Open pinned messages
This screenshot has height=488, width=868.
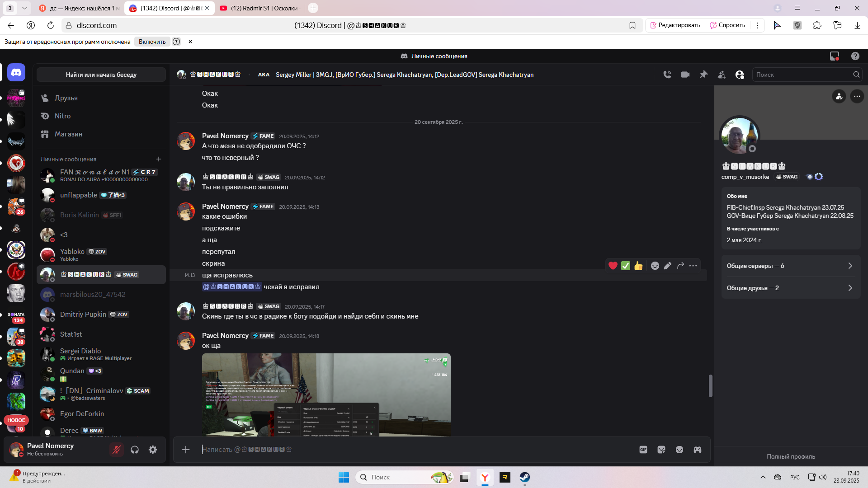click(x=703, y=75)
